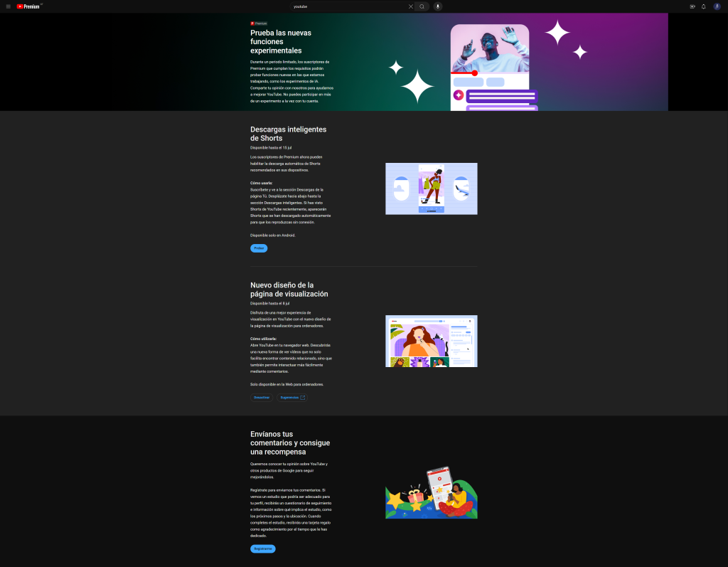
Task: Click the feedback reward illustration
Action: coord(432,492)
